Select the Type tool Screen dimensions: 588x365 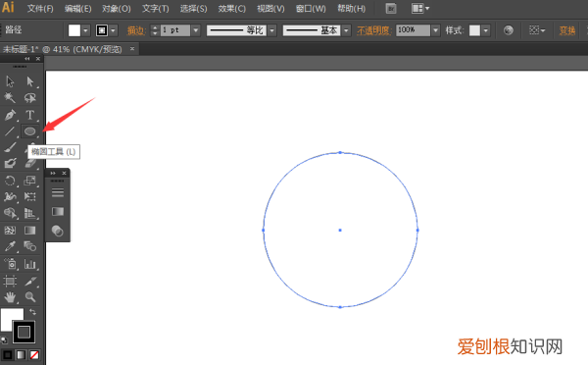coord(30,115)
